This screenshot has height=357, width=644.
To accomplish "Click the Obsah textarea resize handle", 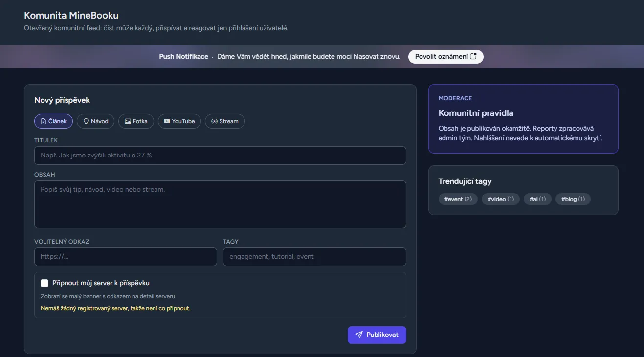I will click(x=403, y=225).
